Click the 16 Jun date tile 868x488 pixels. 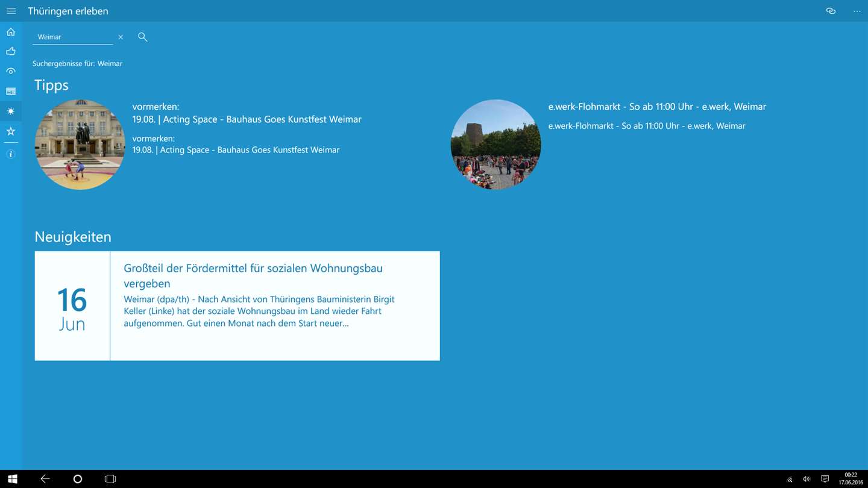[72, 306]
